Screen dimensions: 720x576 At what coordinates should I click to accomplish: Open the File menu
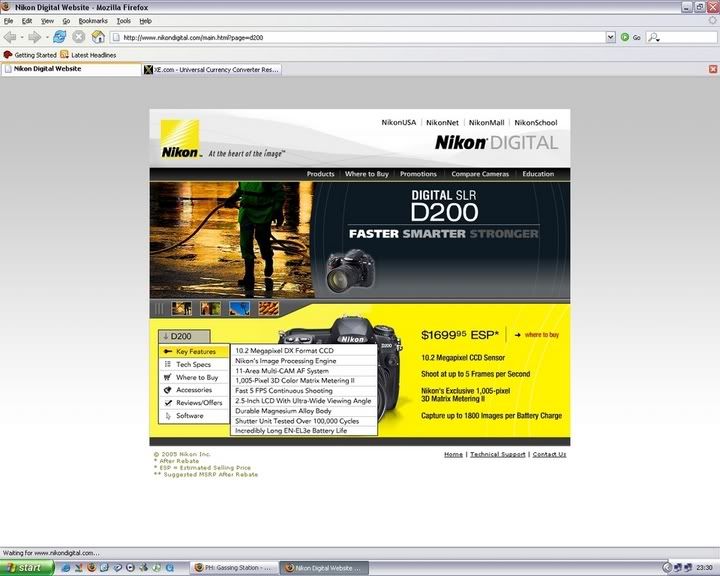click(8, 21)
